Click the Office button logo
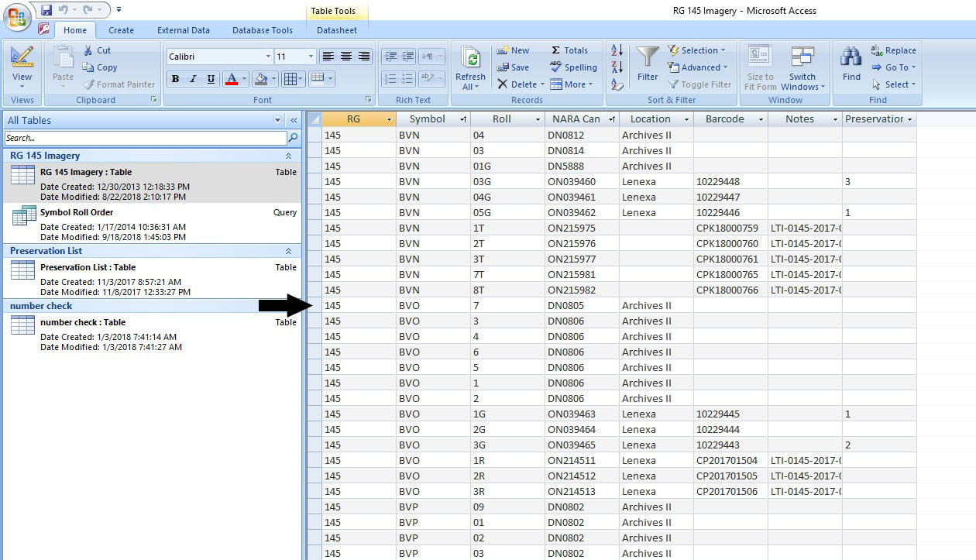976x560 pixels. [x=17, y=17]
